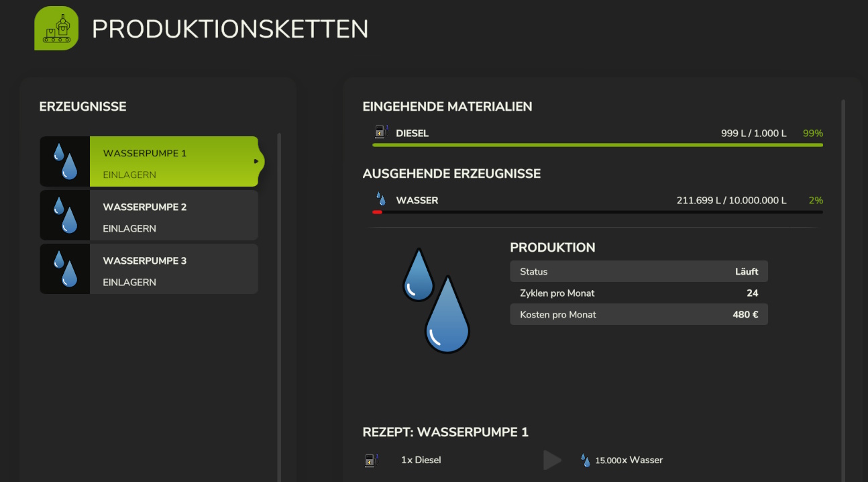The image size is (868, 482).
Task: Click the Status Läuft row
Action: [x=639, y=271]
